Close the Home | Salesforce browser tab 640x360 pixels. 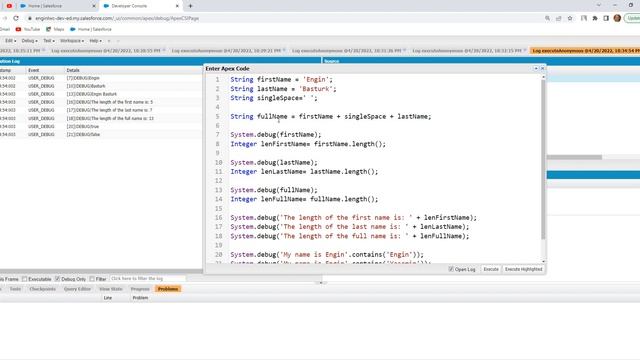click(x=94, y=6)
